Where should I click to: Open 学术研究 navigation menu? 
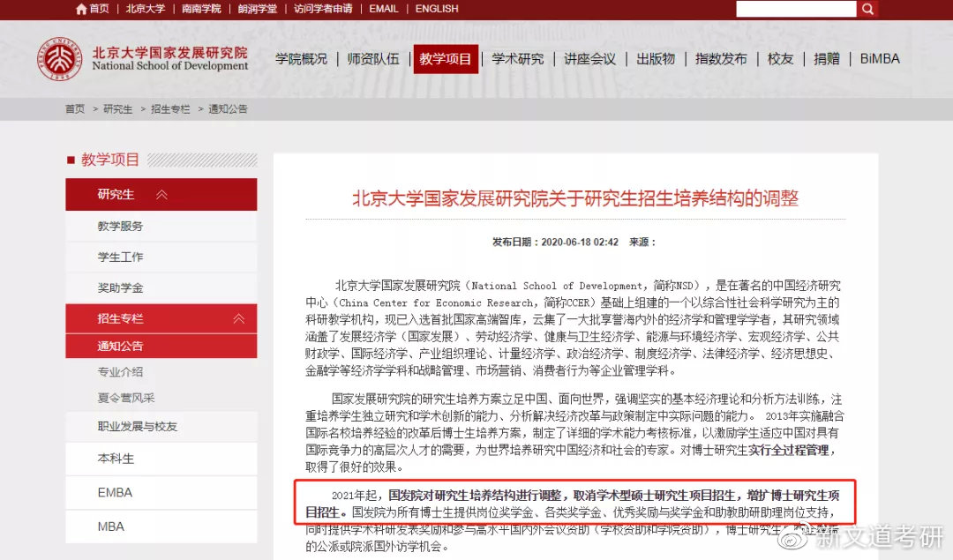click(x=518, y=59)
